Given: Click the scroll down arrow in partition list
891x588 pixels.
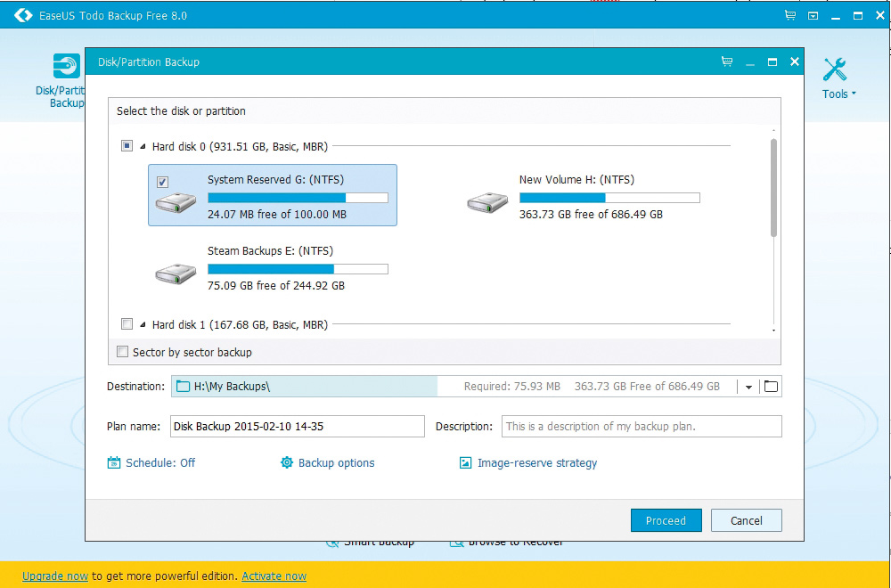Looking at the screenshot, I should tap(773, 330).
